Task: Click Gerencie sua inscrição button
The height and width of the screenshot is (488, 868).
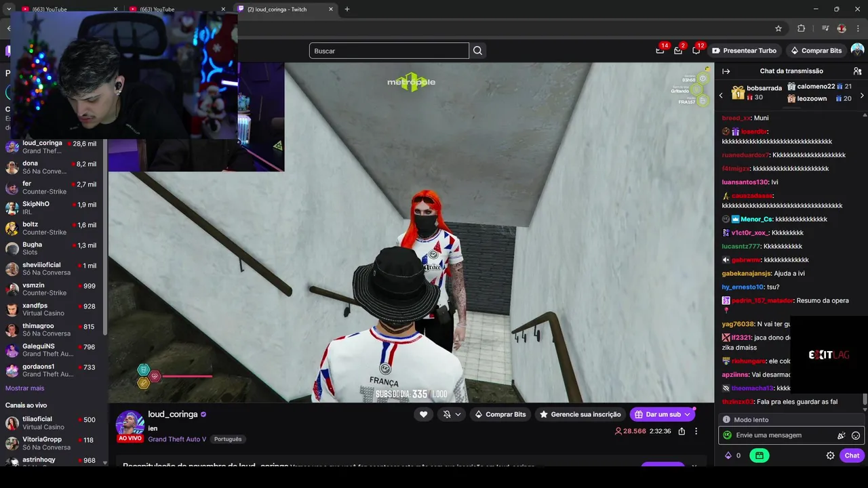Action: pyautogui.click(x=580, y=414)
